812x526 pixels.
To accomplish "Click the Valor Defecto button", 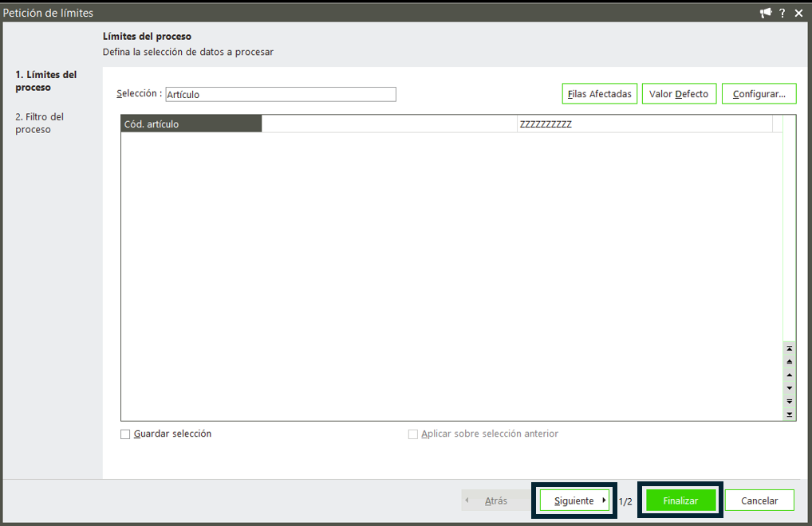I will (x=679, y=93).
